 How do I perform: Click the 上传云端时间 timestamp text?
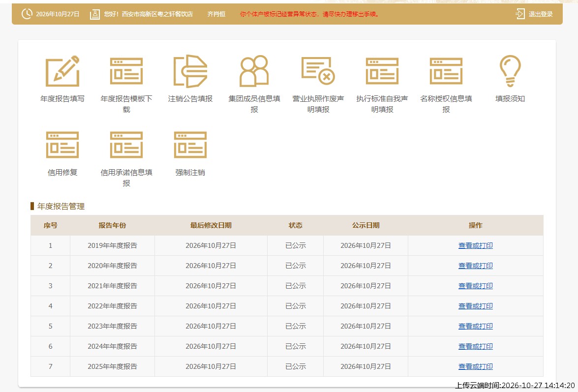515,386
